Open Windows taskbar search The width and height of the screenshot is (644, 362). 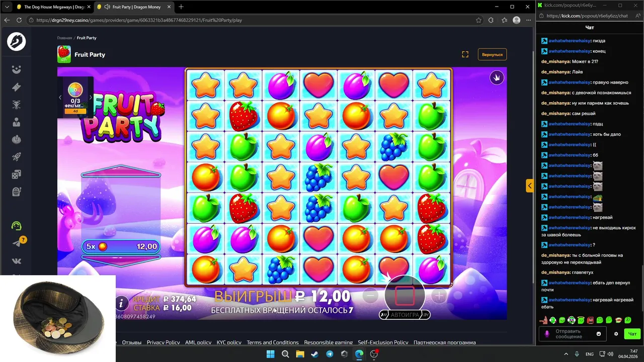point(285,354)
